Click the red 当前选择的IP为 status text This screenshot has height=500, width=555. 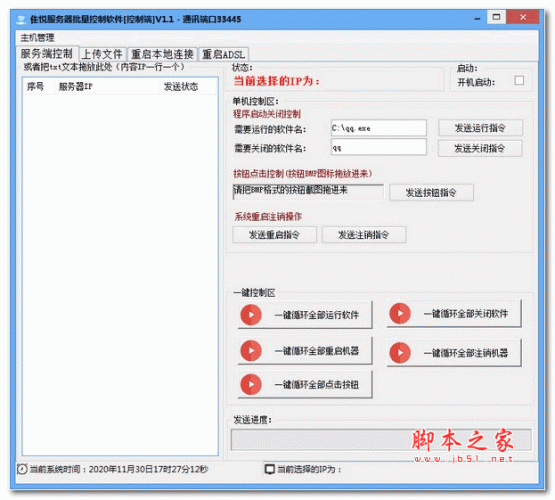[276, 81]
